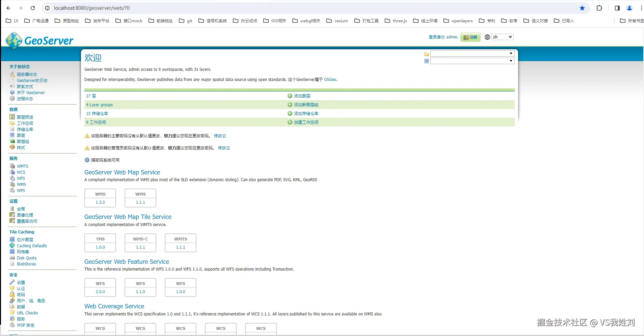Reload the page in the browser
This screenshot has width=644, height=336.
pyautogui.click(x=33, y=8)
